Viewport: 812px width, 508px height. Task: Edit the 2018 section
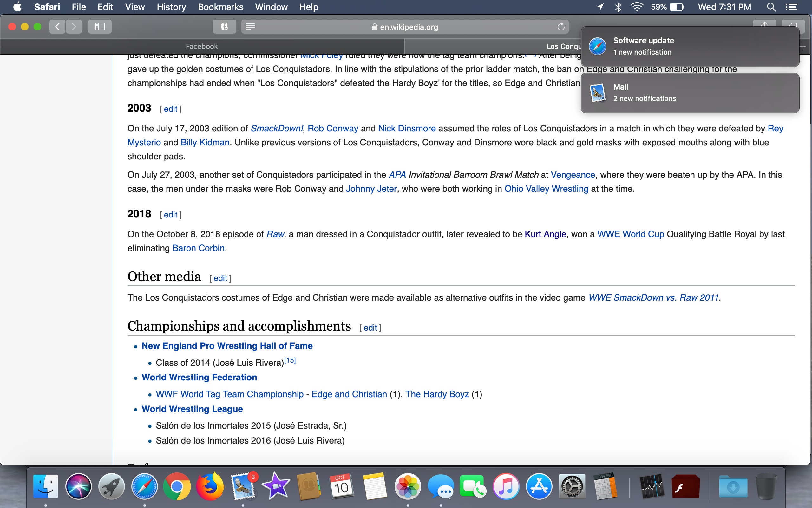170,215
